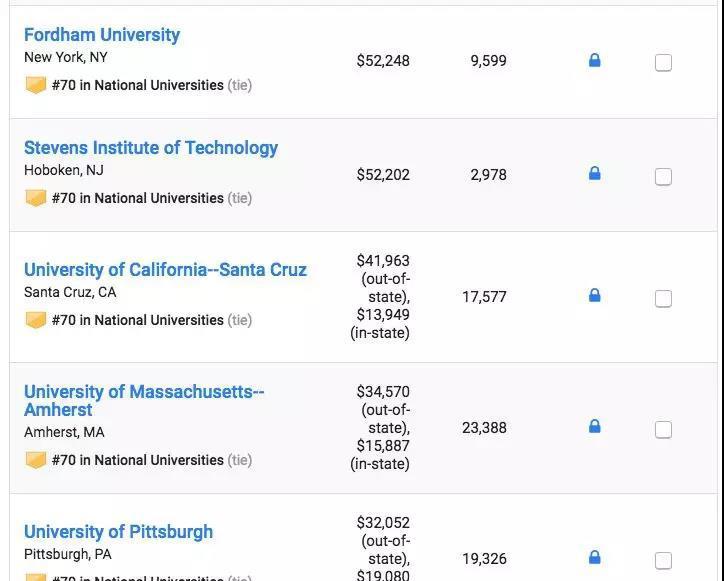This screenshot has width=724, height=581.
Task: Tick the checkbox for Stevens Institute of Technology
Action: [663, 177]
